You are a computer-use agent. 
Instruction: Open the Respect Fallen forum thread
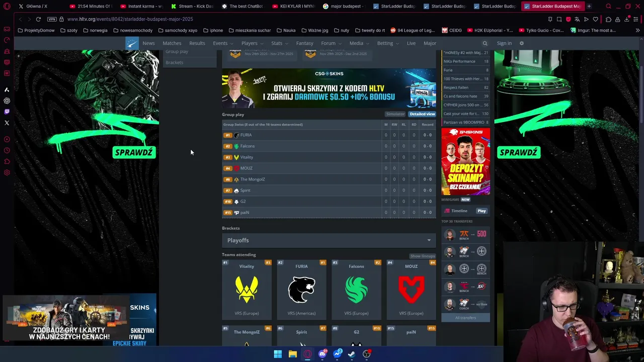tap(465, 87)
